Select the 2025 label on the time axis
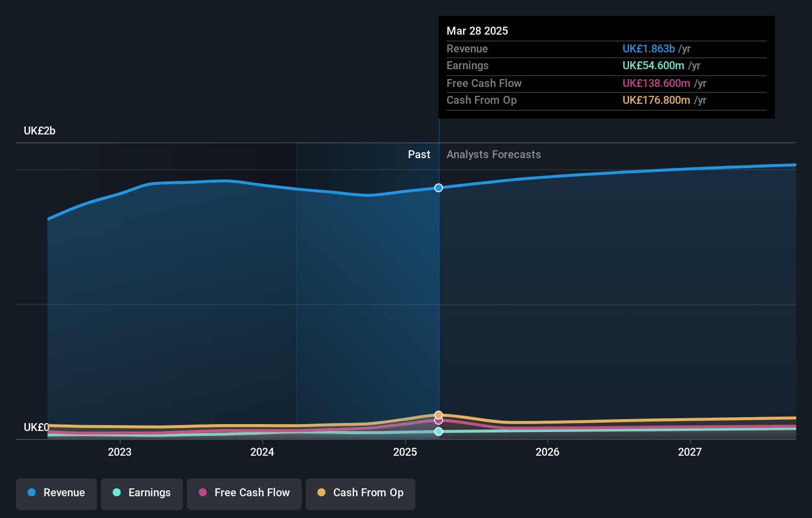Viewport: 812px width, 518px height. click(x=405, y=452)
